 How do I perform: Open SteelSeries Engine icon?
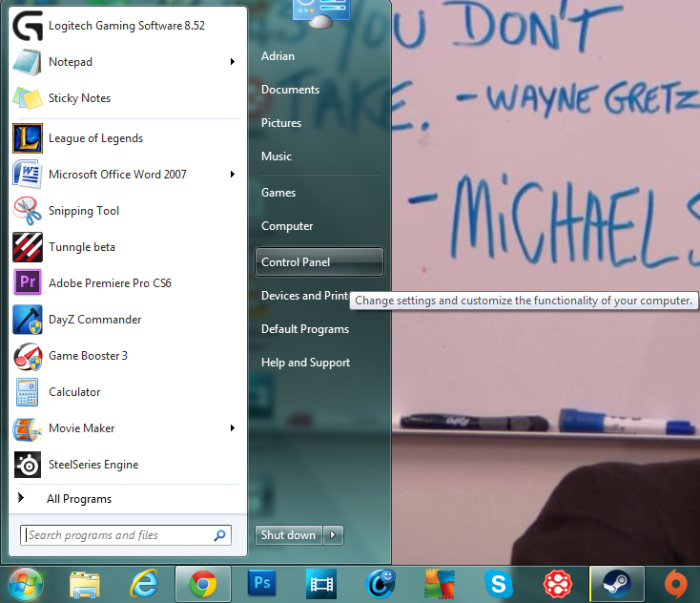pyautogui.click(x=28, y=465)
